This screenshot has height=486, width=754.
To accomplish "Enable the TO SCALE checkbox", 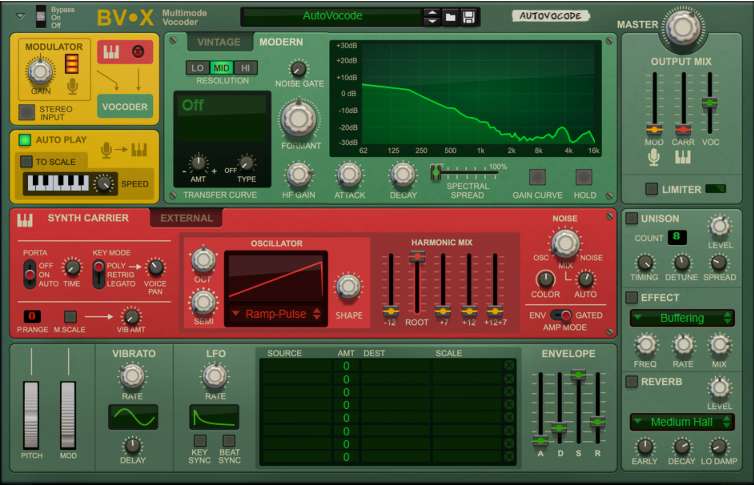I will click(26, 162).
